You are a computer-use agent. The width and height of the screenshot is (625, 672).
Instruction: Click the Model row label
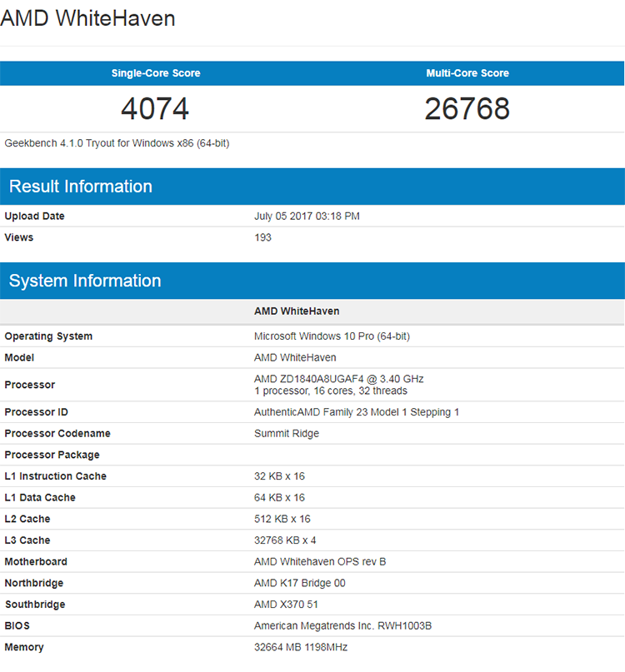click(19, 357)
